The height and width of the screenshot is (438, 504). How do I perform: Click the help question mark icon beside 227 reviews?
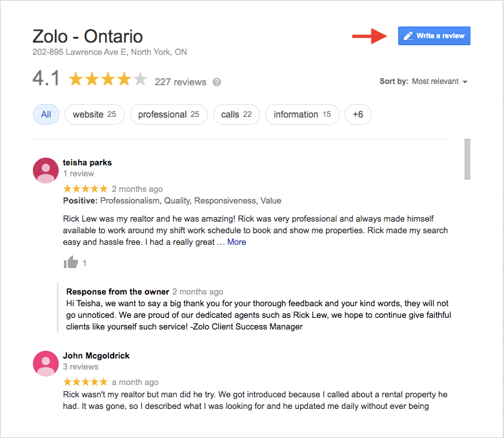(x=217, y=82)
